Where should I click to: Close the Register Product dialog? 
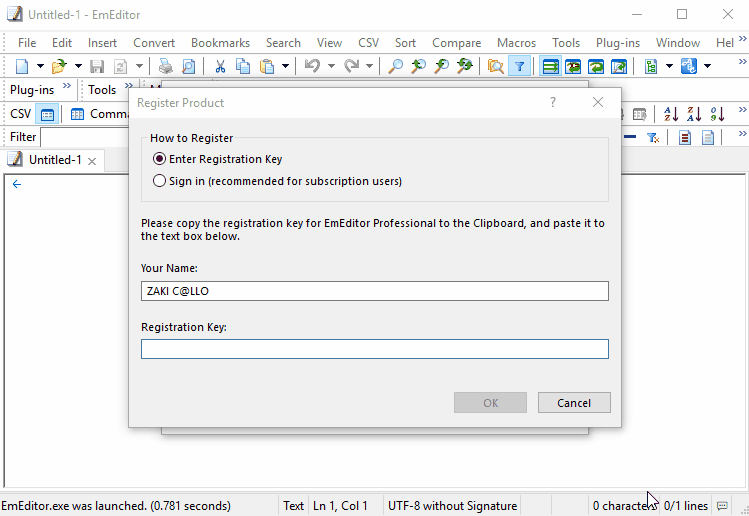pyautogui.click(x=598, y=102)
